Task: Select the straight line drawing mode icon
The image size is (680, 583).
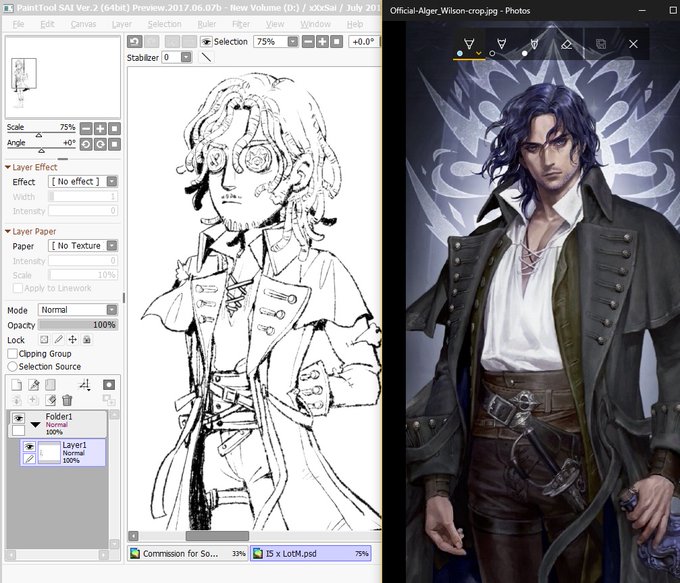Action: (x=206, y=57)
